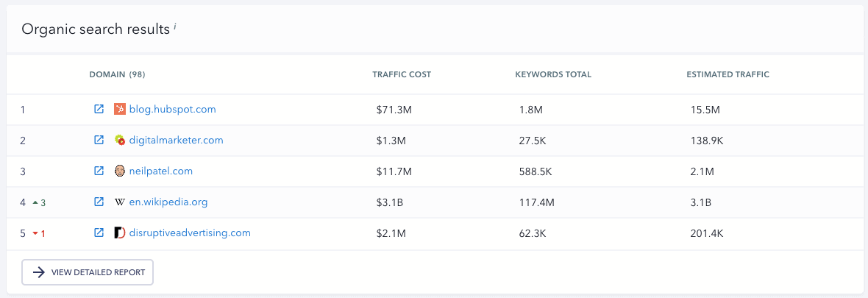Click the Disruptive Advertising favicon
This screenshot has width=868, height=298.
(x=120, y=233)
